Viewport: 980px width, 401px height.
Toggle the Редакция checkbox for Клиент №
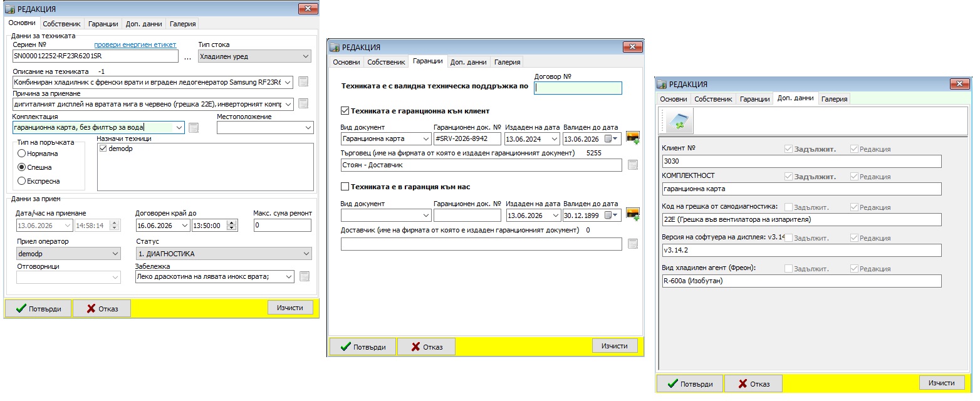pyautogui.click(x=854, y=149)
